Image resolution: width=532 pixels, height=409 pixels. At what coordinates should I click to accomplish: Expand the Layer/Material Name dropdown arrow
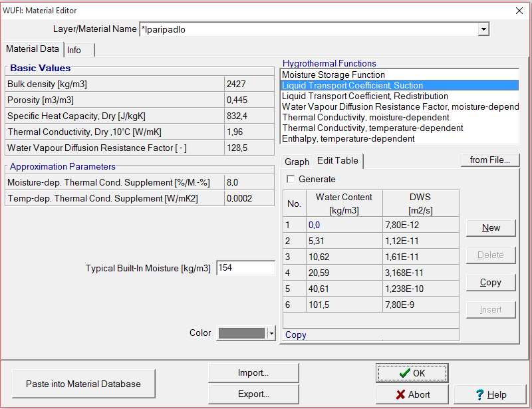click(483, 29)
